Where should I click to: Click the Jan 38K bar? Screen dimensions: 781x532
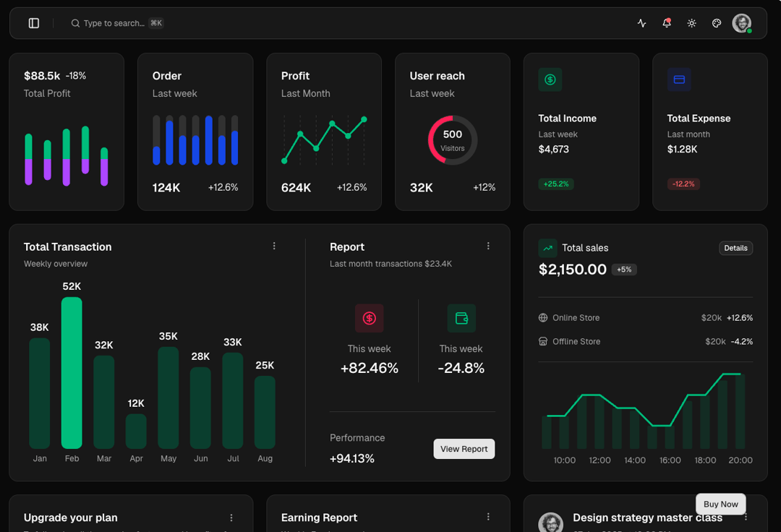(39, 393)
